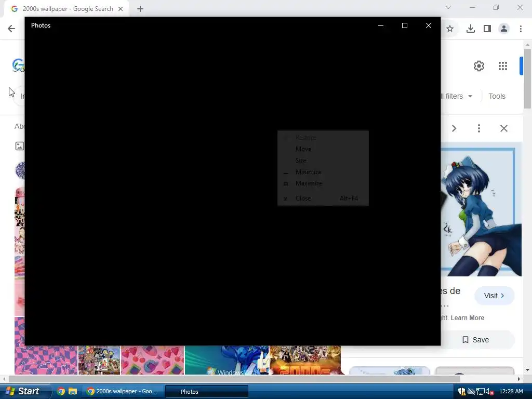Open the Learn More link
Screen dimensions: 532x399
[467, 318]
